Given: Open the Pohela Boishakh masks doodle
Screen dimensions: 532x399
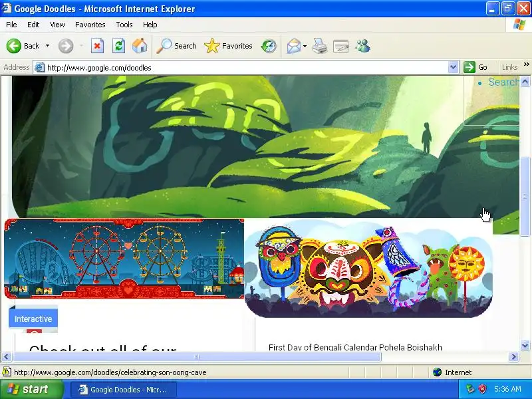Looking at the screenshot, I should tap(368, 269).
